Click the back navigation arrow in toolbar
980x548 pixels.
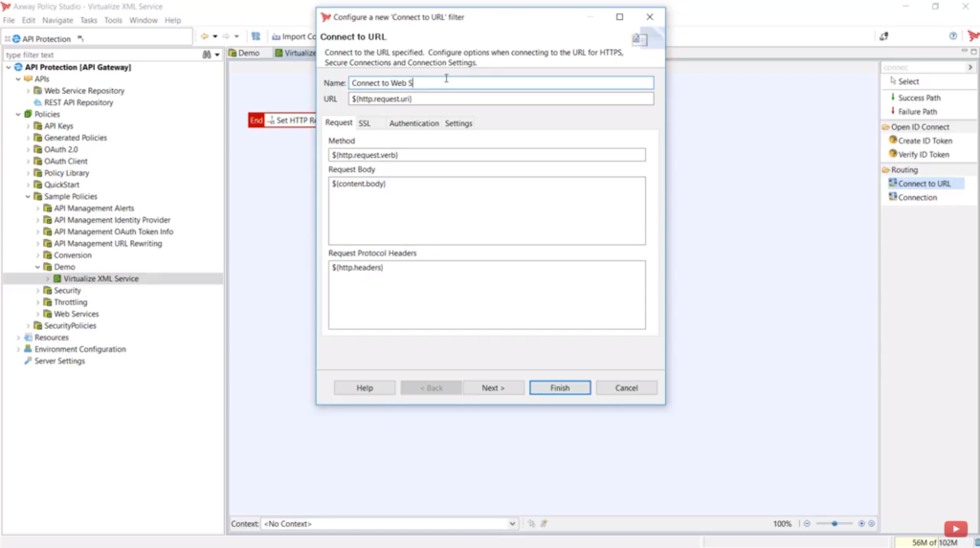[204, 37]
